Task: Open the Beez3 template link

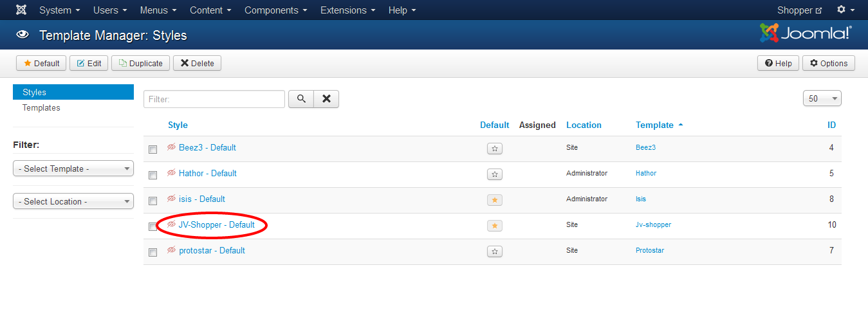Action: point(645,147)
